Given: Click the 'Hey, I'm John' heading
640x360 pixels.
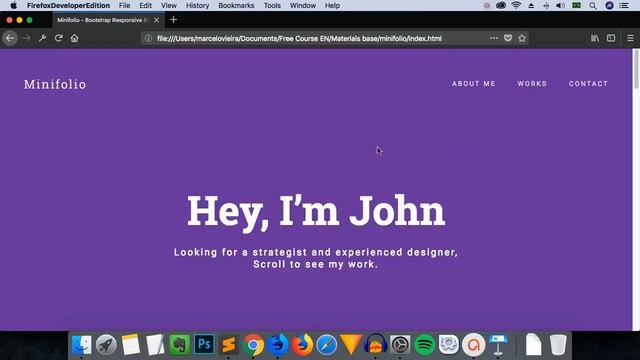Looking at the screenshot, I should tap(316, 212).
